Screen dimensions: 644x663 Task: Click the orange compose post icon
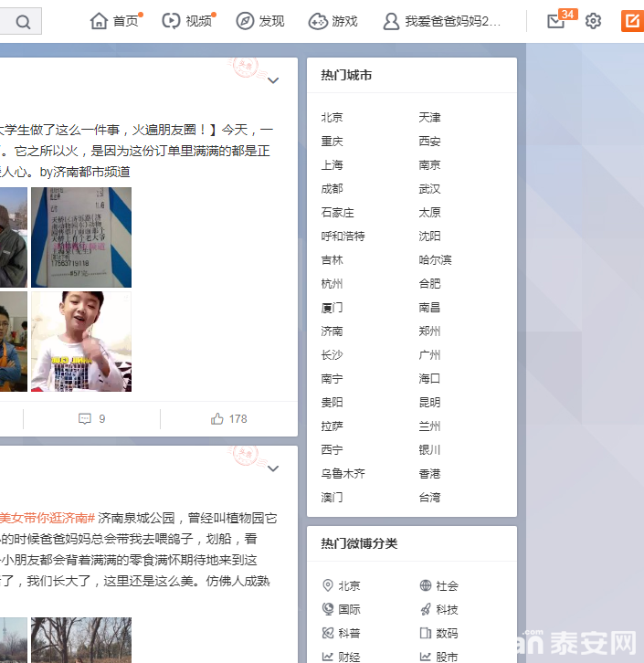[632, 21]
